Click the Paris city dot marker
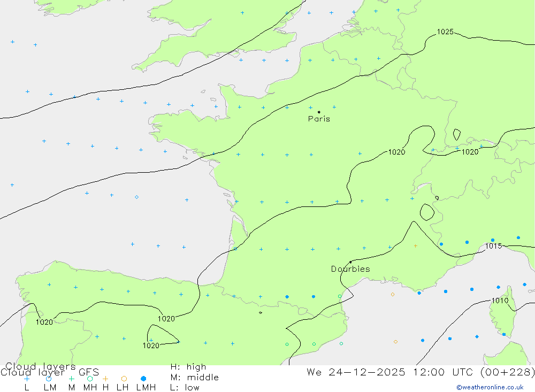The height and width of the screenshot is (392, 535). [x=319, y=112]
